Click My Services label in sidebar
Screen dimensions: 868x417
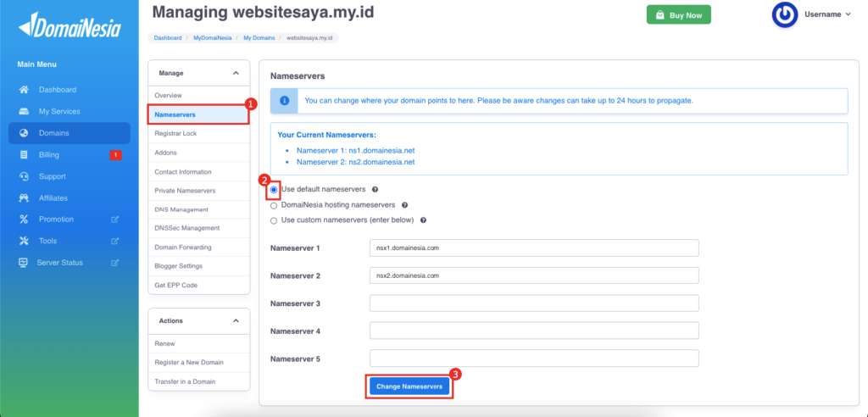pyautogui.click(x=59, y=111)
